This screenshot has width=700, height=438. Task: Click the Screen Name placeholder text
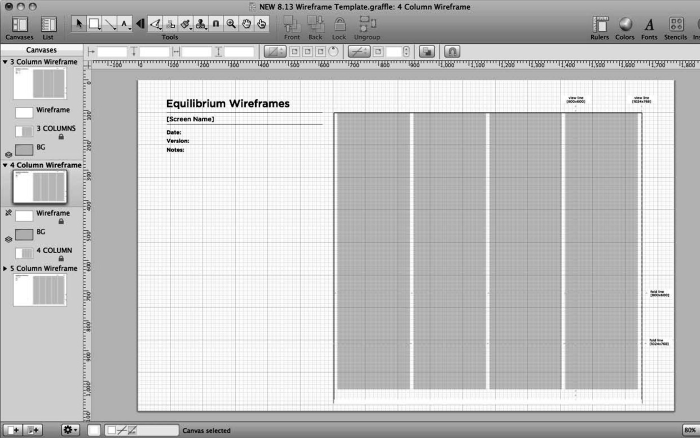pyautogui.click(x=190, y=120)
